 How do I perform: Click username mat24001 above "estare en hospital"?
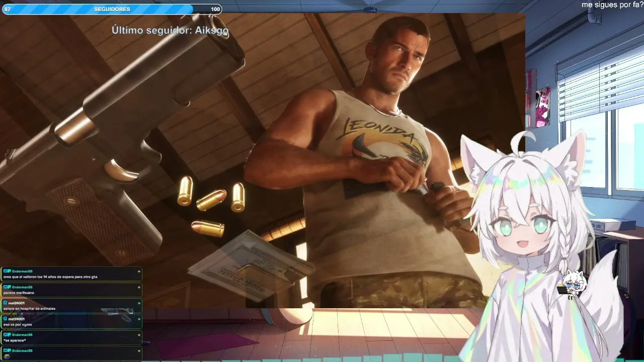16,303
